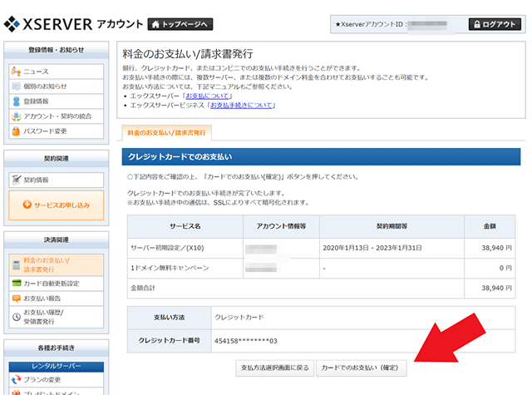
Task: Click the icon beside アカウント・契約の統合
Action: (16, 116)
